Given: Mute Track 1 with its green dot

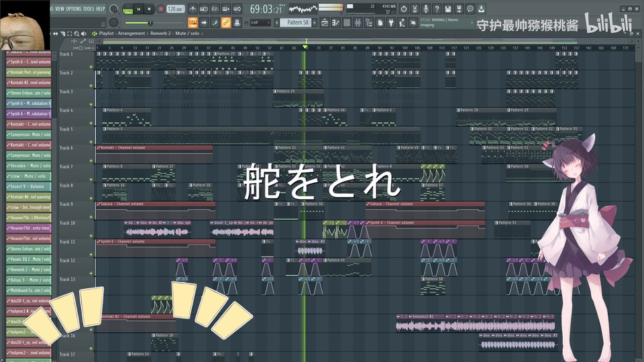Looking at the screenshot, I should pos(91,67).
